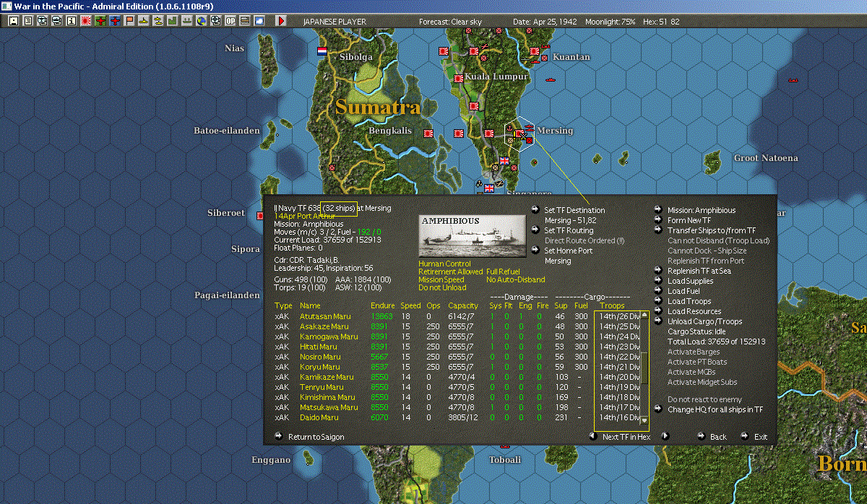Sort by the Endure column header
The image size is (867, 504).
pyautogui.click(x=382, y=306)
